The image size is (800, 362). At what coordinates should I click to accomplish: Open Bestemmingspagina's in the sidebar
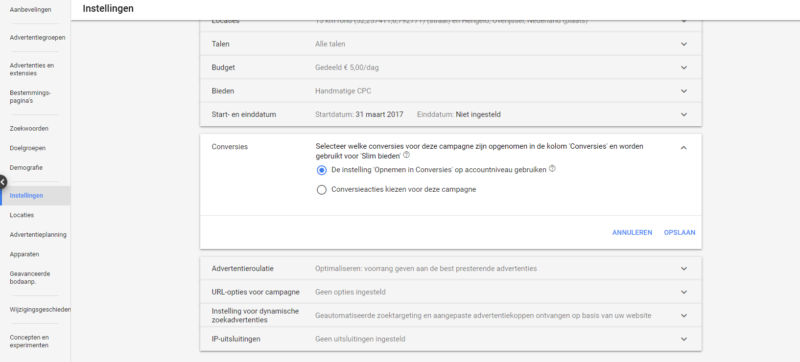pyautogui.click(x=30, y=97)
